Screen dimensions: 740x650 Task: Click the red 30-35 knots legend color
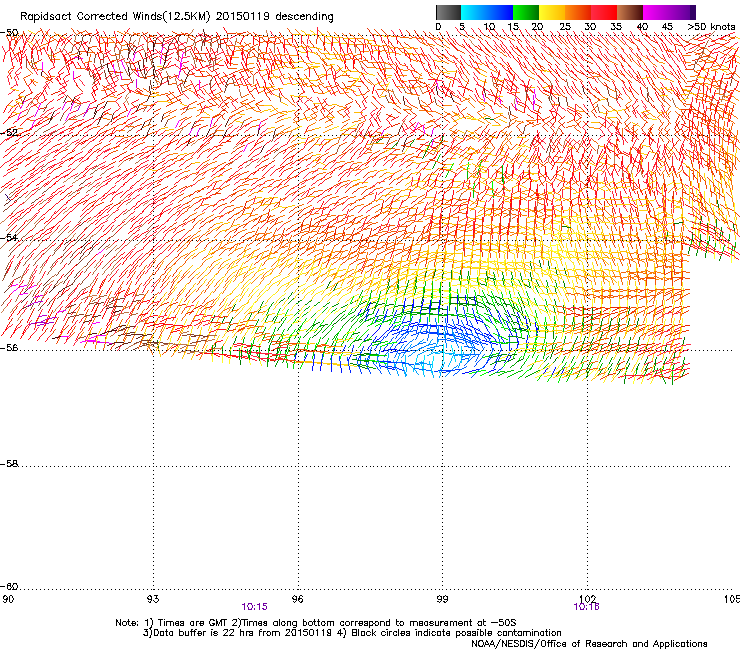(x=604, y=12)
